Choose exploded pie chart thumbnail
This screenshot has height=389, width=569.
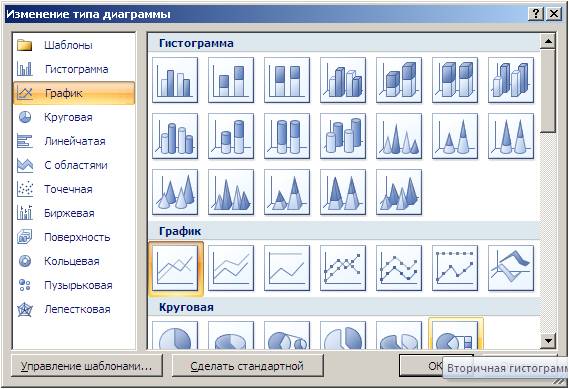pyautogui.click(x=343, y=335)
